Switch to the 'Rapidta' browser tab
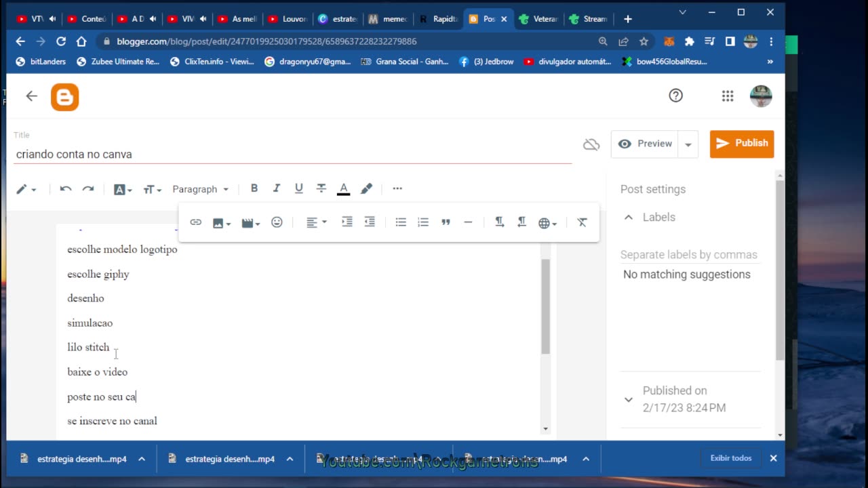The height and width of the screenshot is (488, 868). (438, 19)
